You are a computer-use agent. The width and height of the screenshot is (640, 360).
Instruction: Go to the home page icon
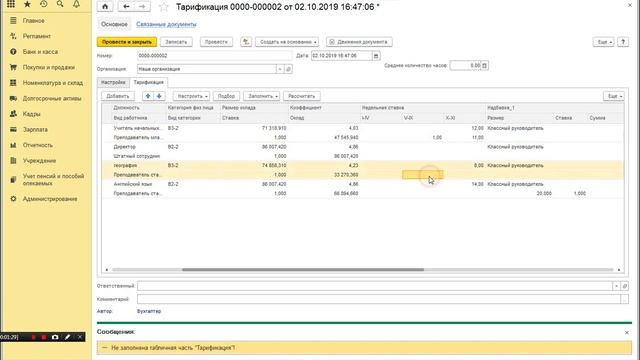[105, 7]
